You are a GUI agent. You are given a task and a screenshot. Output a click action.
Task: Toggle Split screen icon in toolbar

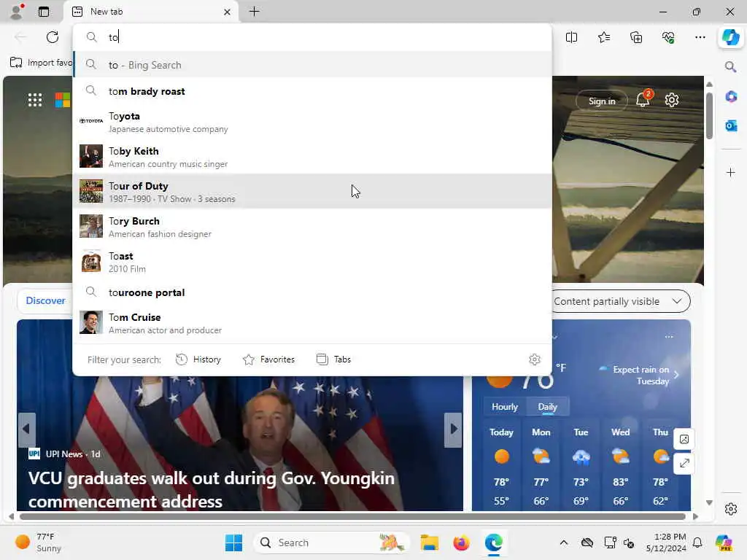571,37
